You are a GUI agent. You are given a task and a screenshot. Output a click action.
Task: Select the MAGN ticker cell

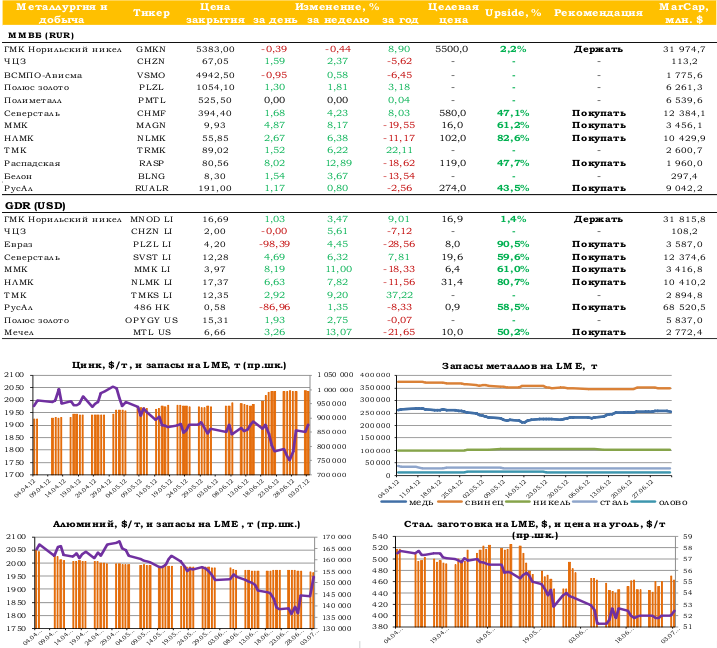tap(151, 125)
